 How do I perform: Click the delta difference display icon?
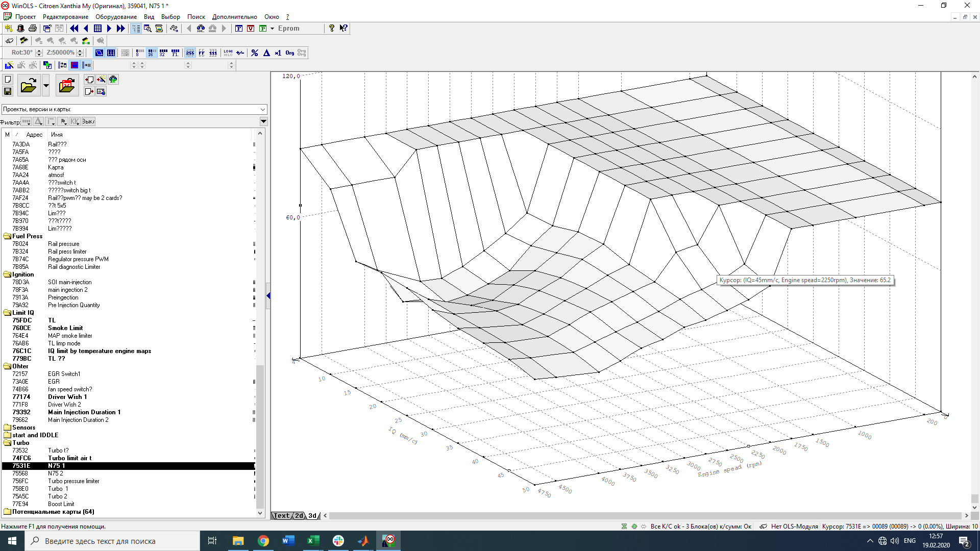266,53
